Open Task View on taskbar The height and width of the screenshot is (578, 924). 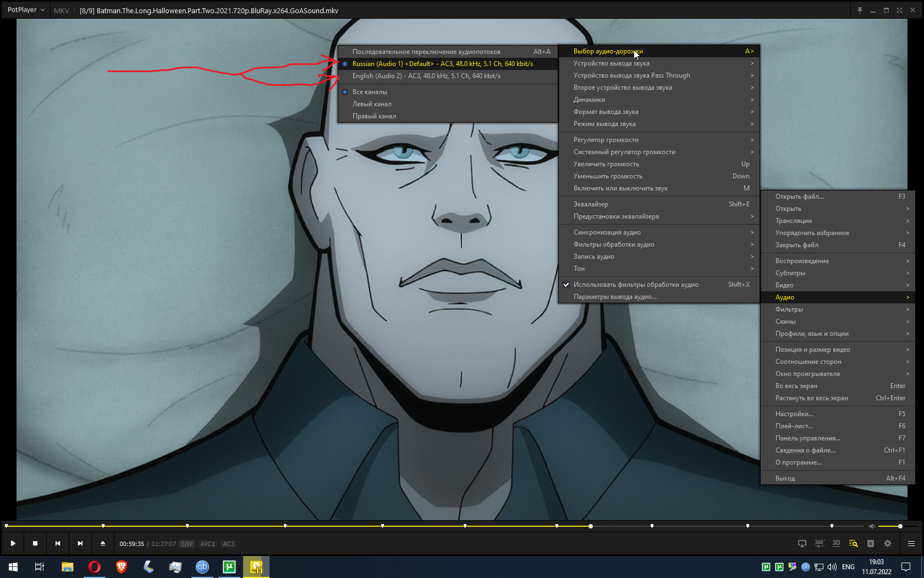tap(40, 567)
